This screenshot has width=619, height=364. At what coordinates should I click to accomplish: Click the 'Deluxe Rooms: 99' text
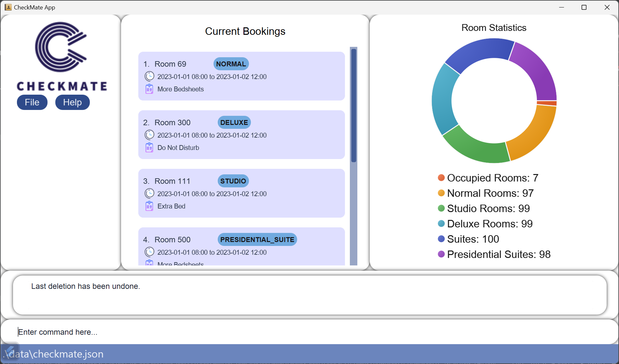490,224
